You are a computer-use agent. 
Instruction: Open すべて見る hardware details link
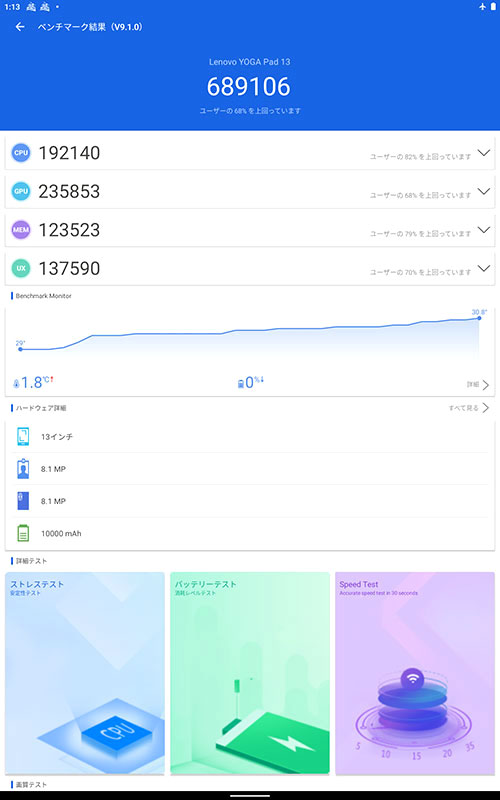coord(469,408)
